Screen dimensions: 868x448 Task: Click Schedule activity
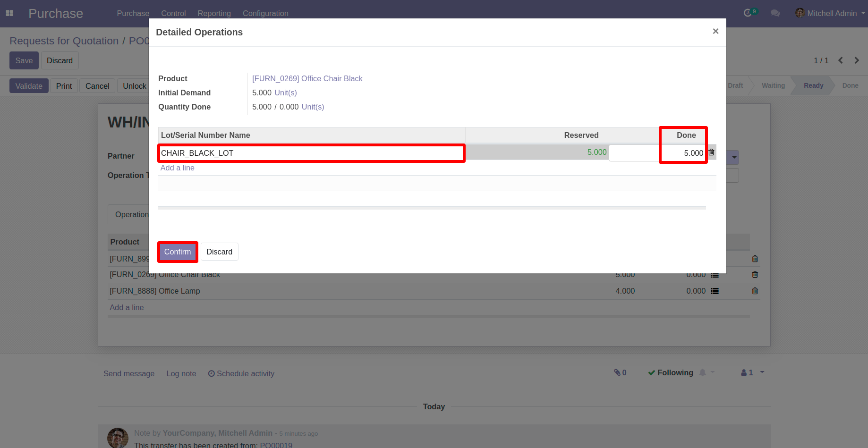(241, 373)
